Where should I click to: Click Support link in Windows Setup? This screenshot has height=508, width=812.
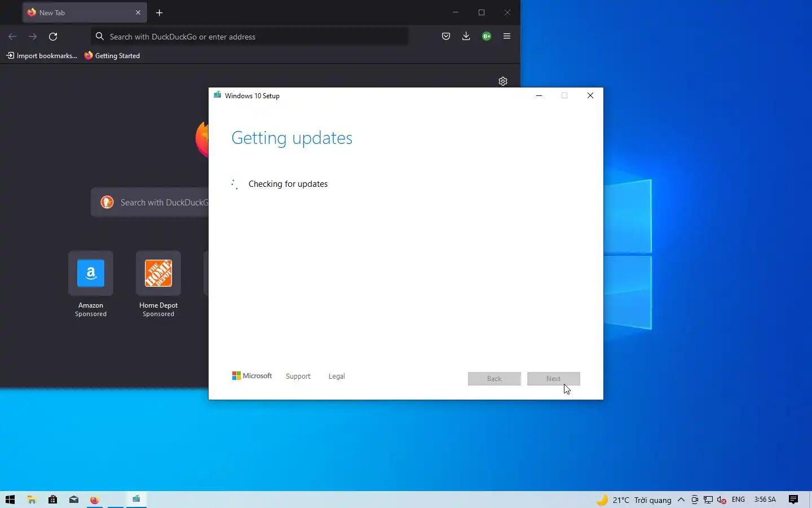298,376
